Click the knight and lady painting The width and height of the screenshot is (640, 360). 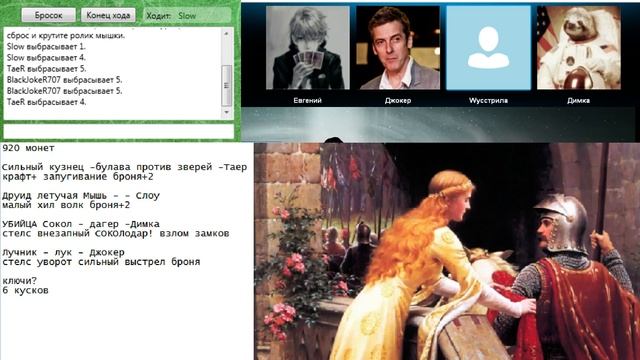(x=447, y=251)
